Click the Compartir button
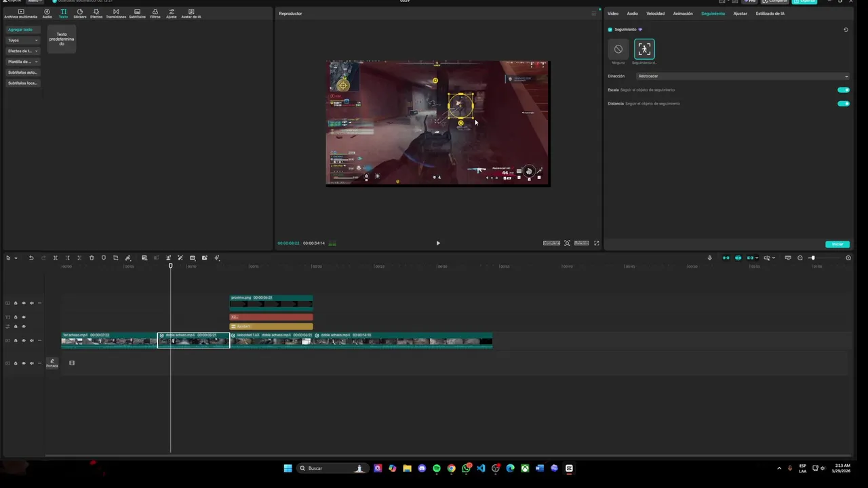Viewport: 868px width, 488px height. [774, 1]
